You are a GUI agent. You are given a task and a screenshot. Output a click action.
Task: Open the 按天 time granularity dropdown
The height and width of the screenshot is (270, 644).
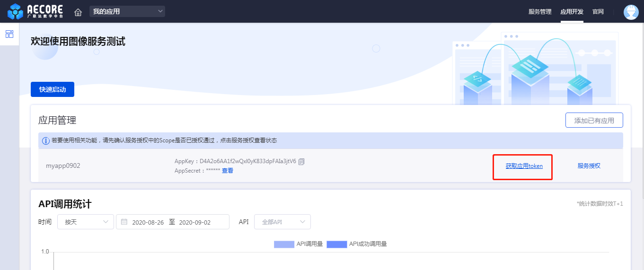coord(86,222)
